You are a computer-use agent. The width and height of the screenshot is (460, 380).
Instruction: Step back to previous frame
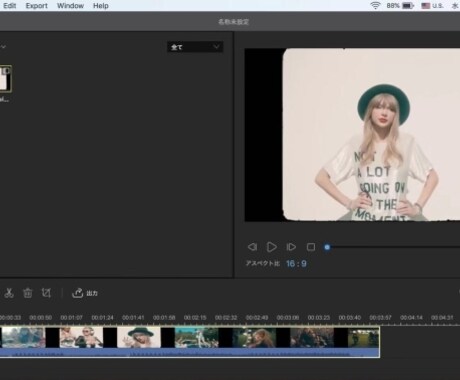[252, 247]
